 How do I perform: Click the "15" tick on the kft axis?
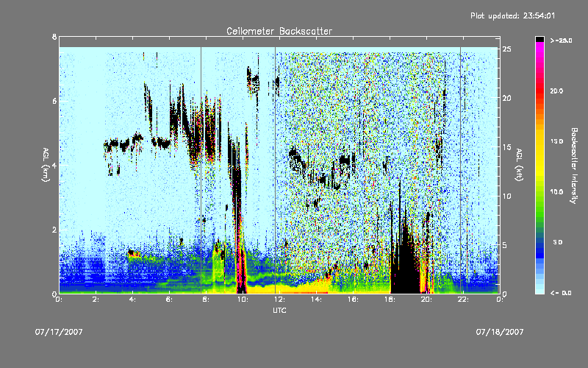click(507, 147)
